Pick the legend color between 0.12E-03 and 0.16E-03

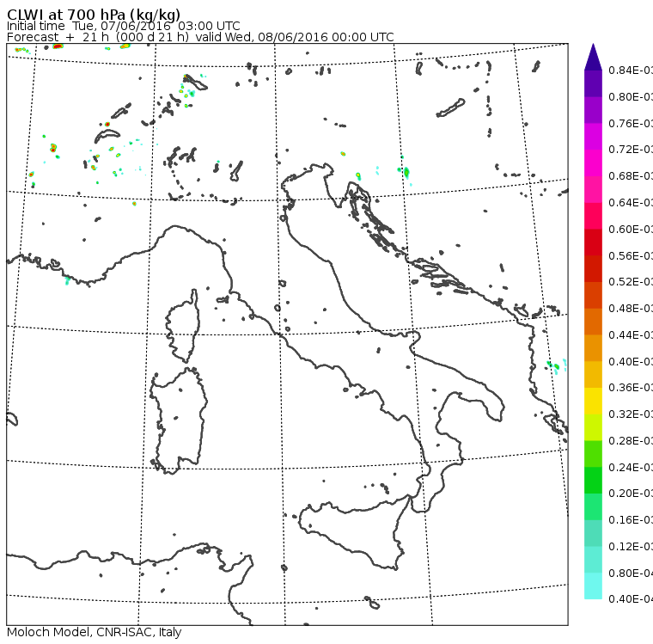(x=593, y=534)
